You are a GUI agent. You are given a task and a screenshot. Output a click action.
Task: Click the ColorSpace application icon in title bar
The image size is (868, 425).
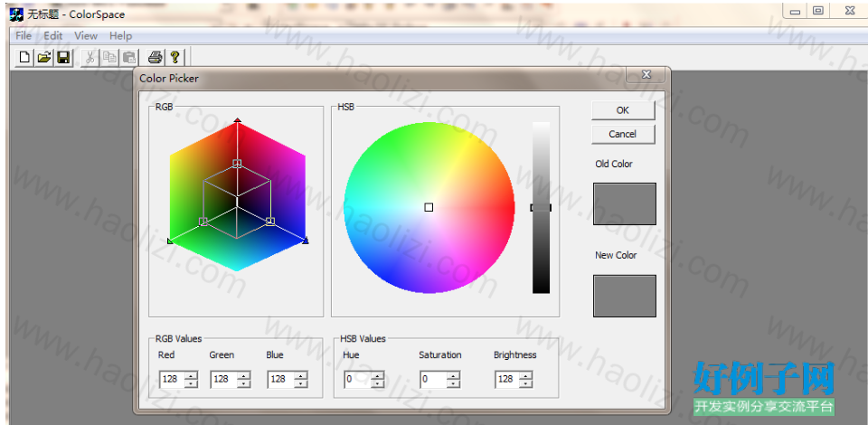16,14
